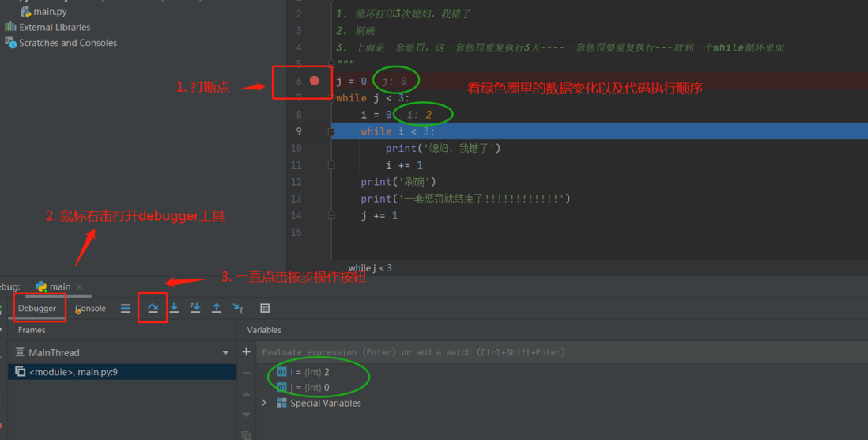The height and width of the screenshot is (440, 868).
Task: Click the Show Execution Point icon
Action: [126, 308]
